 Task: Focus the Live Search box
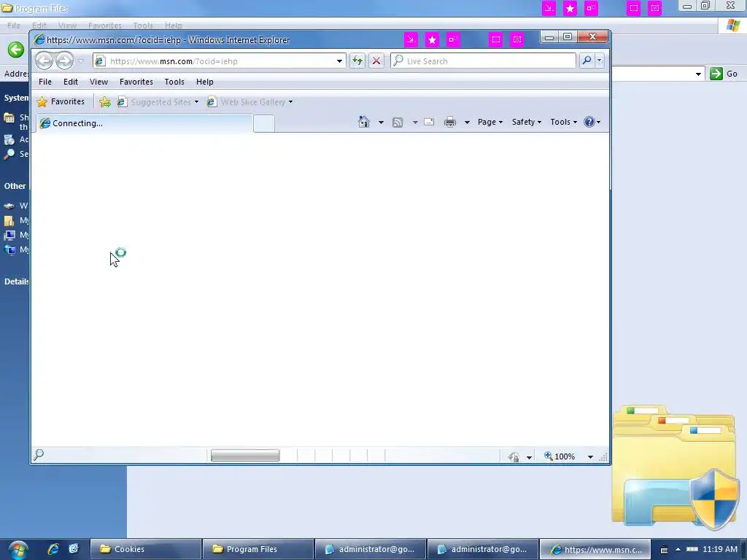tap(483, 61)
